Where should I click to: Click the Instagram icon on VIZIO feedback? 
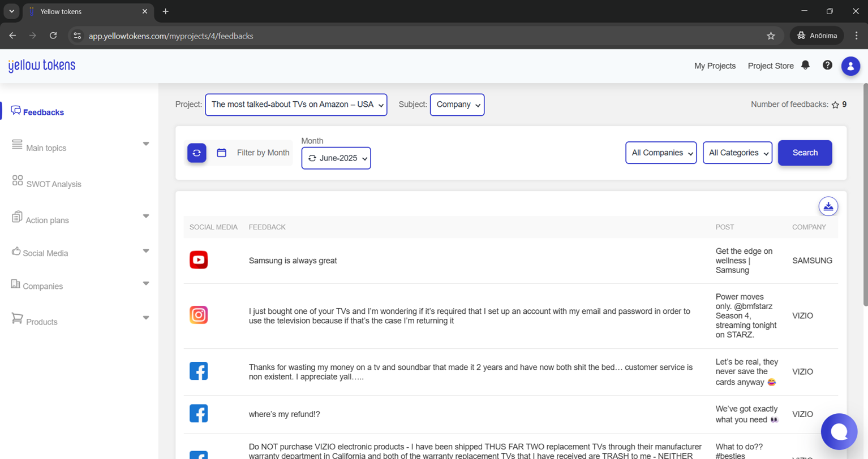(x=199, y=315)
